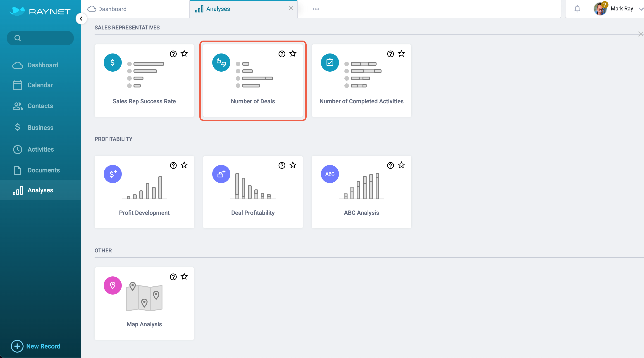Click the Profit Development dollar icon
This screenshot has width=644, height=358.
click(x=113, y=174)
